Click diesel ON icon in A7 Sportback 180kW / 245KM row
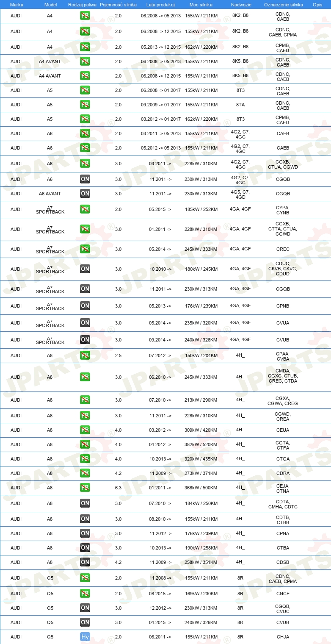The width and height of the screenshot is (331, 644). click(x=85, y=269)
